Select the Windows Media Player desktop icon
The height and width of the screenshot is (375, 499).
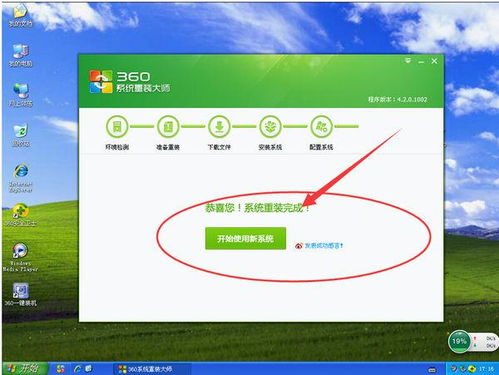[x=20, y=257]
